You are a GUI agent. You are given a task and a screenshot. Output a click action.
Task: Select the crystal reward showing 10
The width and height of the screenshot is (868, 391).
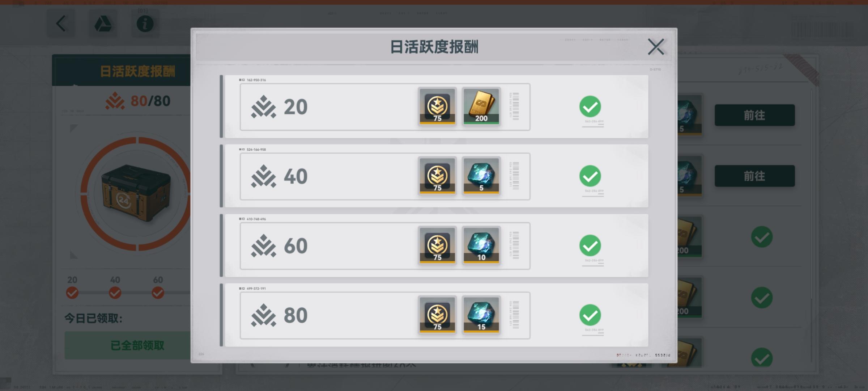click(481, 245)
